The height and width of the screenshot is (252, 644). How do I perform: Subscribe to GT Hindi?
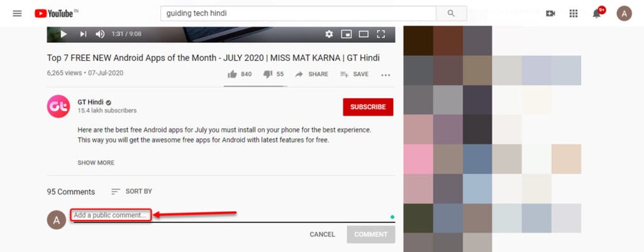(x=368, y=107)
